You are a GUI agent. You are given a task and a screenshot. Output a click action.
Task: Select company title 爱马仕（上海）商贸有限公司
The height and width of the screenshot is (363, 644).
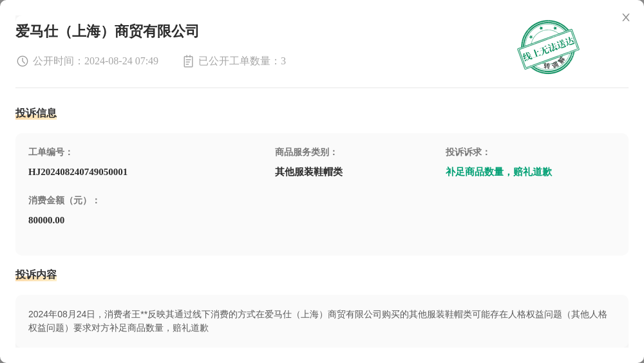pos(107,31)
